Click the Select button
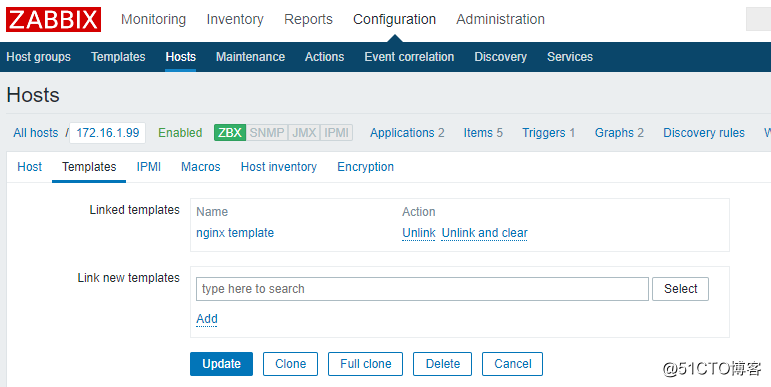771x387 pixels. (x=681, y=289)
